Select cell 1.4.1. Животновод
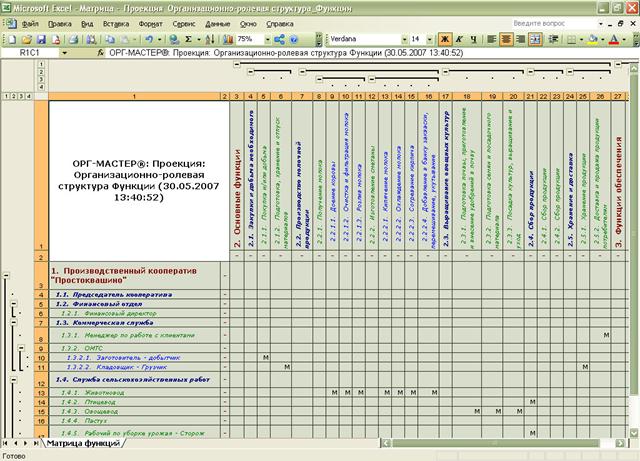Viewport: 640px width, 461px height. [134, 393]
